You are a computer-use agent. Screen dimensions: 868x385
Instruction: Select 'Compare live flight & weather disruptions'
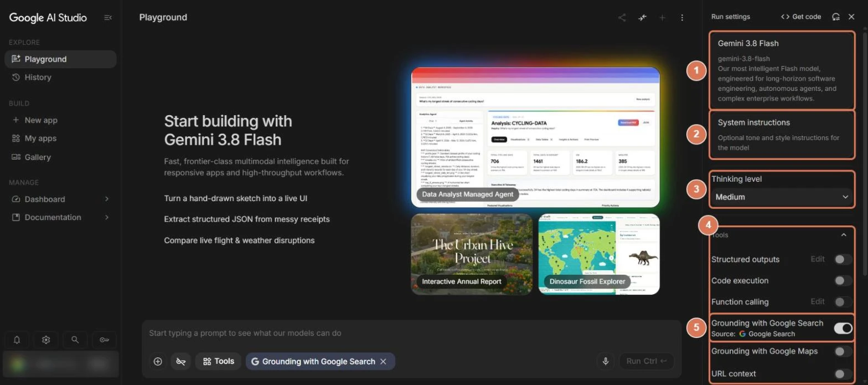coord(239,240)
